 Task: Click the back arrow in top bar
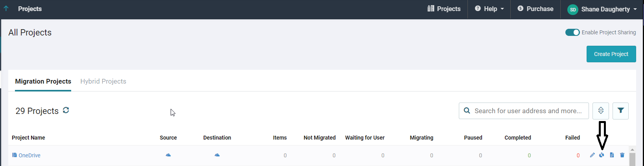coord(6,8)
